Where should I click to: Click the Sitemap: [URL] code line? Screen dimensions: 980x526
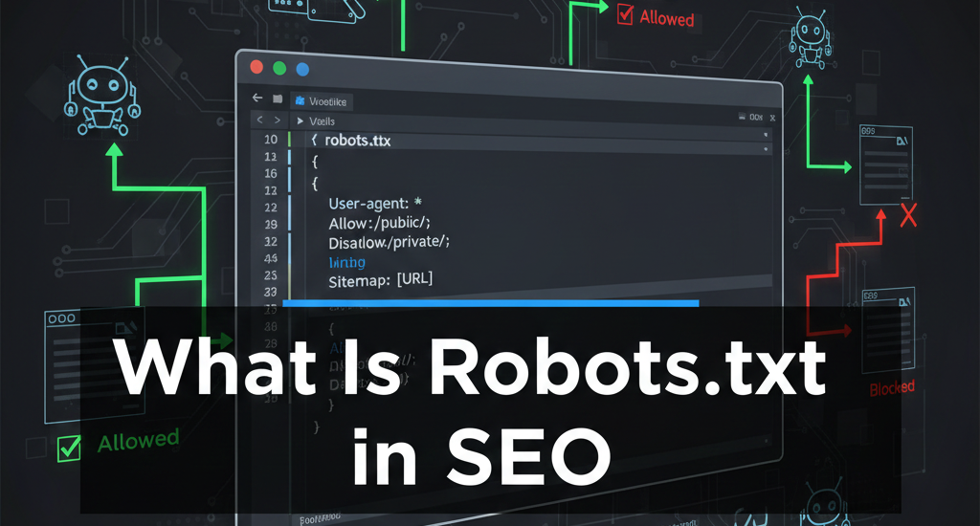pyautogui.click(x=381, y=280)
